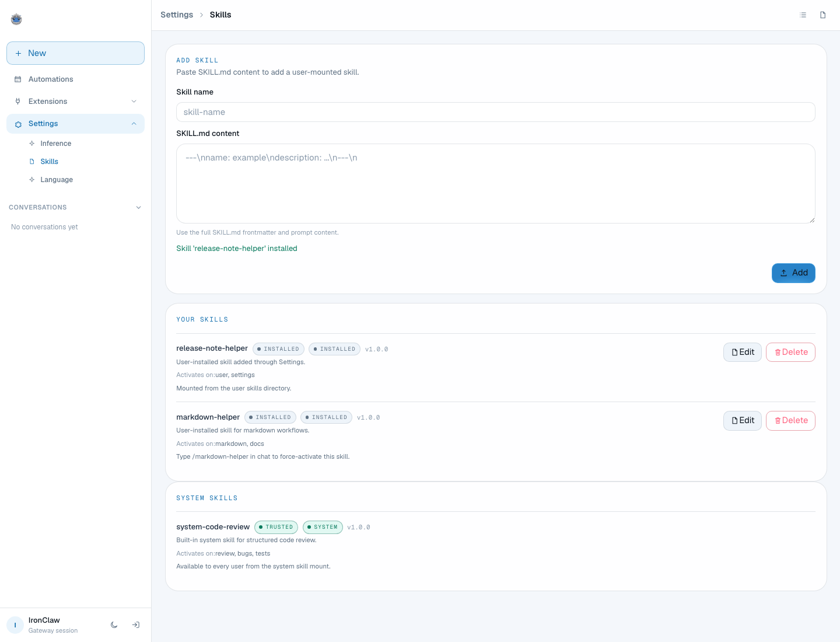Click the release-note-helper skill name
Viewport: 840px width, 642px height.
[x=212, y=348]
